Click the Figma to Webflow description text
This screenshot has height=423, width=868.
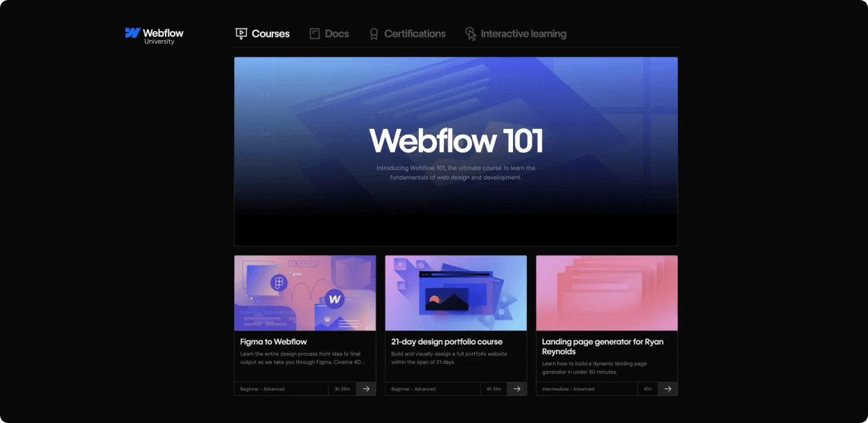(x=302, y=358)
